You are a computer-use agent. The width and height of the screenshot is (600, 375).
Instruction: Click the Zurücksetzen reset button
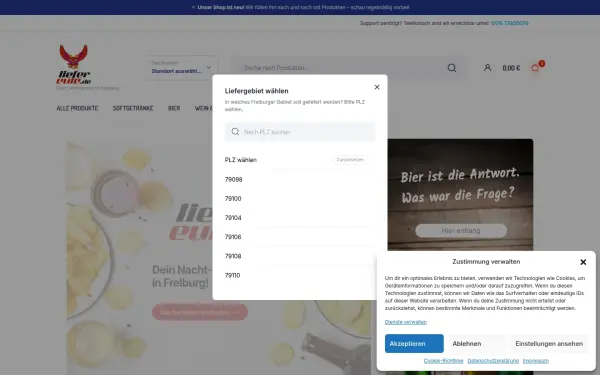[350, 160]
